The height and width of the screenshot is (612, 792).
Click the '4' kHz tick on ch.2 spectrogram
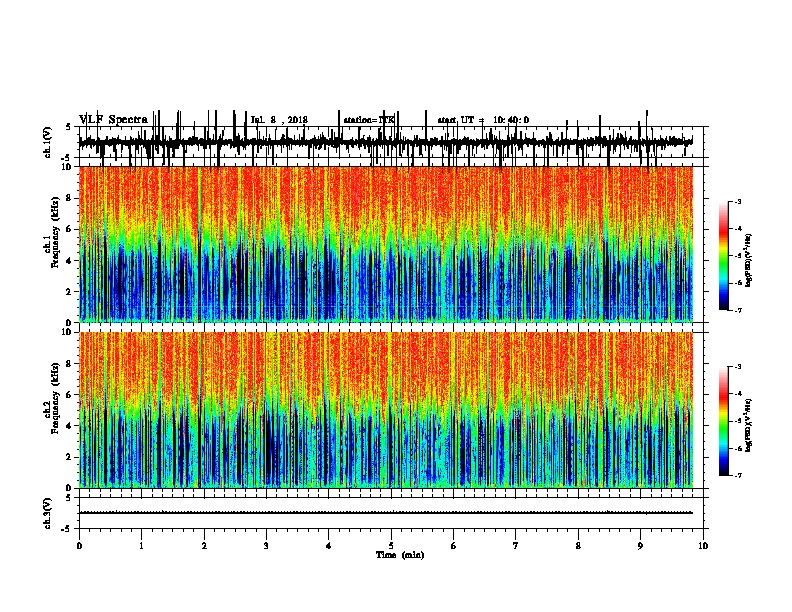70,426
